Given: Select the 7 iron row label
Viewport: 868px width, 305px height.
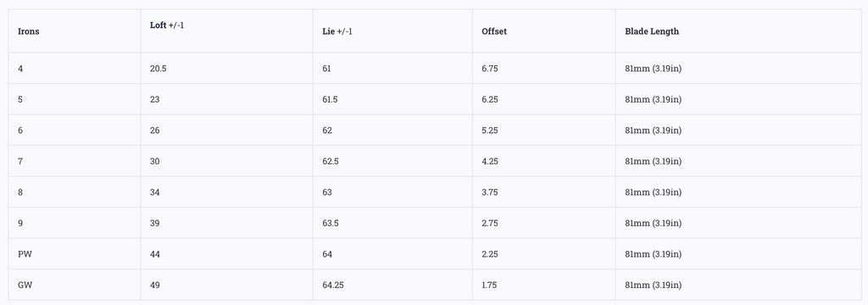Looking at the screenshot, I should [20, 162].
